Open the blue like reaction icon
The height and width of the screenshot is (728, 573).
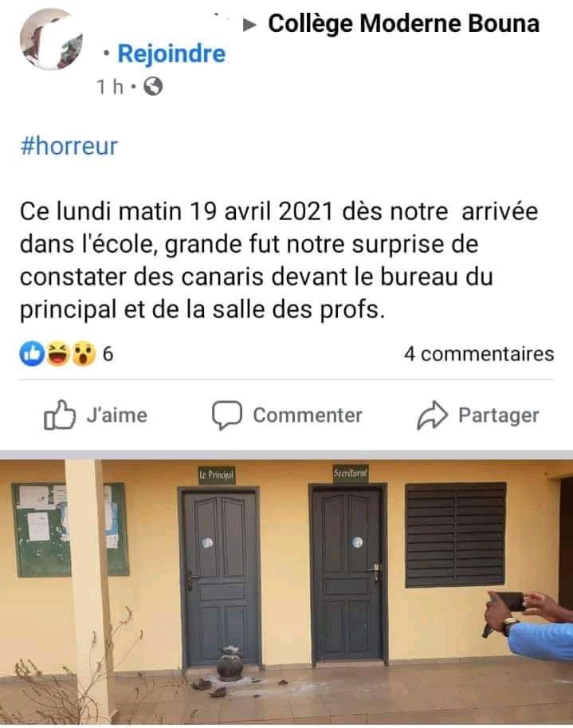pyautogui.click(x=32, y=354)
